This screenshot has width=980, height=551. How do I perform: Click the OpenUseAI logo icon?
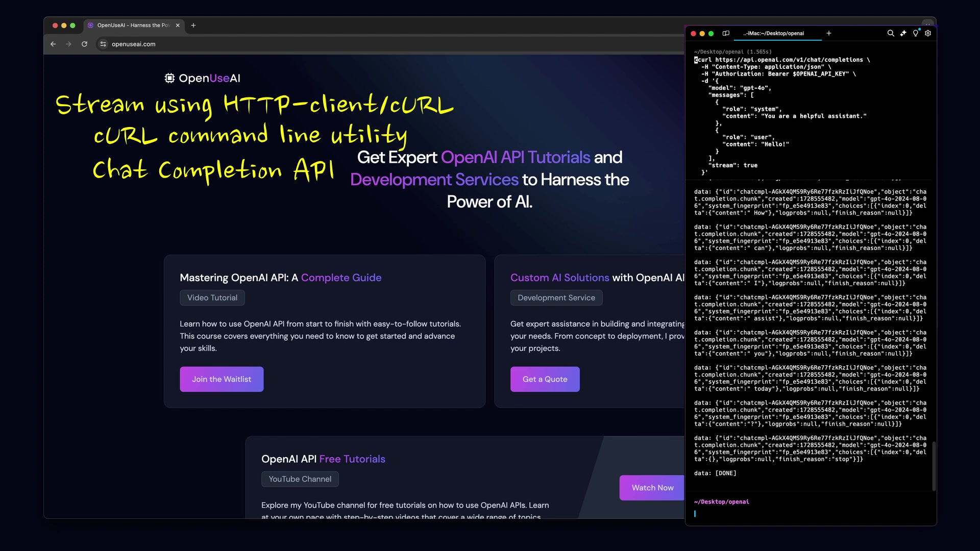pos(168,78)
